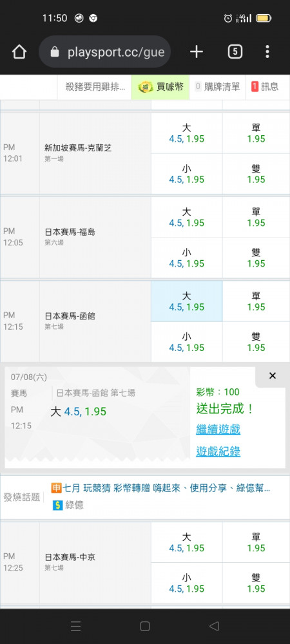The width and height of the screenshot is (290, 644).
Task: Open the 購牌清單 tab
Action: [217, 87]
